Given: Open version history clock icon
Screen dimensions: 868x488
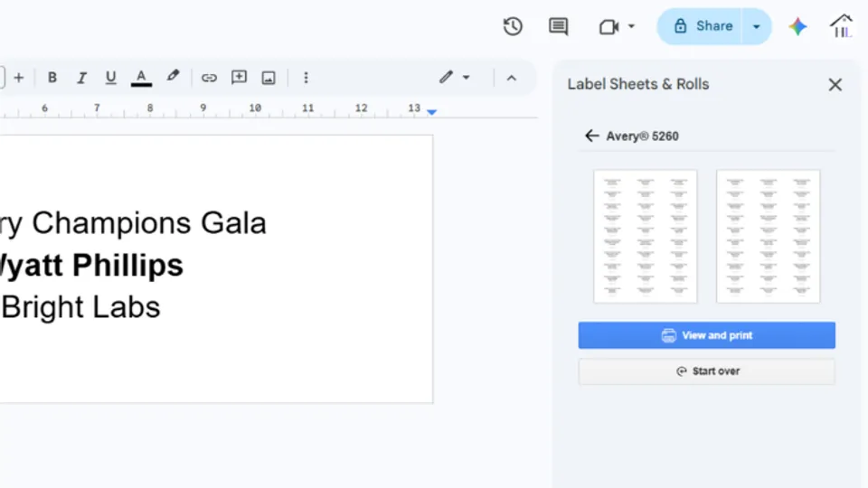Looking at the screenshot, I should coord(513,26).
